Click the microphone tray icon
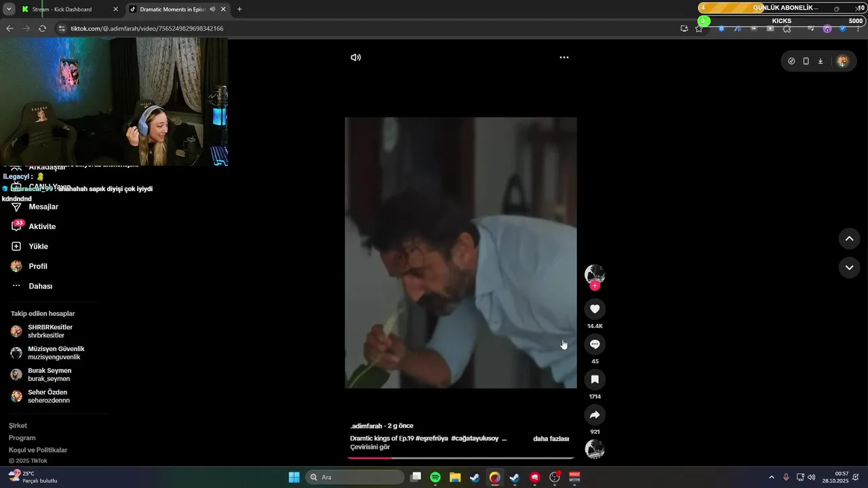The height and width of the screenshot is (488, 868). (x=786, y=477)
